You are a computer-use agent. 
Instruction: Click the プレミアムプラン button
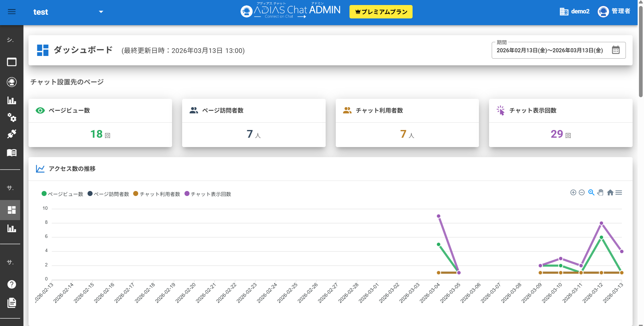[x=381, y=12]
